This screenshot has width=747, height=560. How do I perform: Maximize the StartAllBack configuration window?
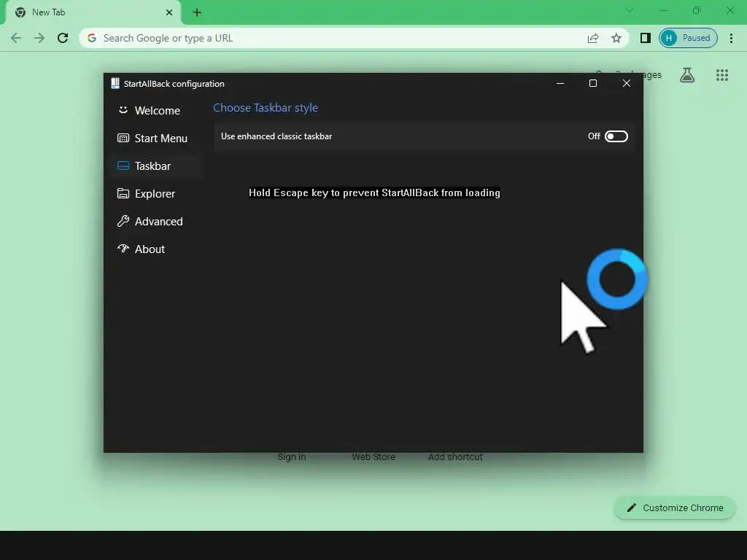click(x=593, y=83)
